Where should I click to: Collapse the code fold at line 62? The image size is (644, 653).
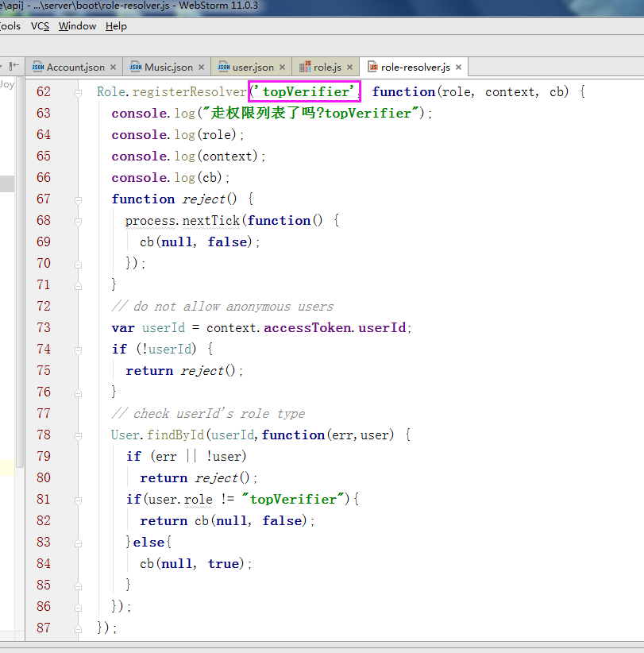point(79,93)
